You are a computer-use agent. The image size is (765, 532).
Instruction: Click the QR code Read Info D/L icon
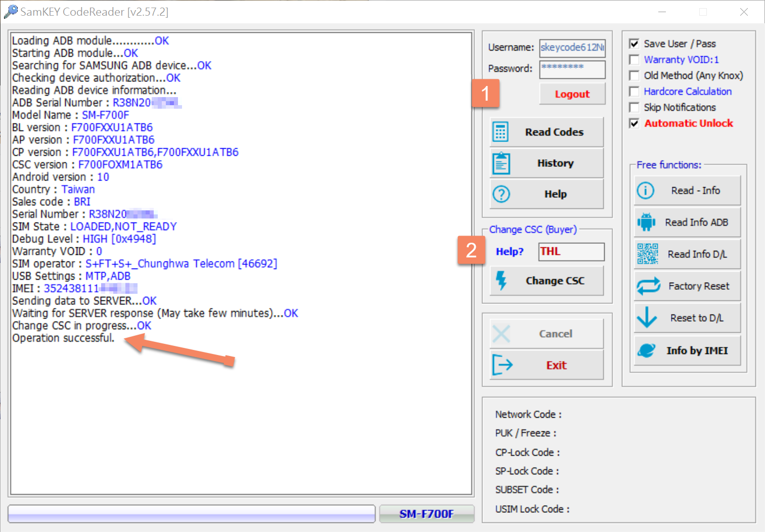click(647, 254)
